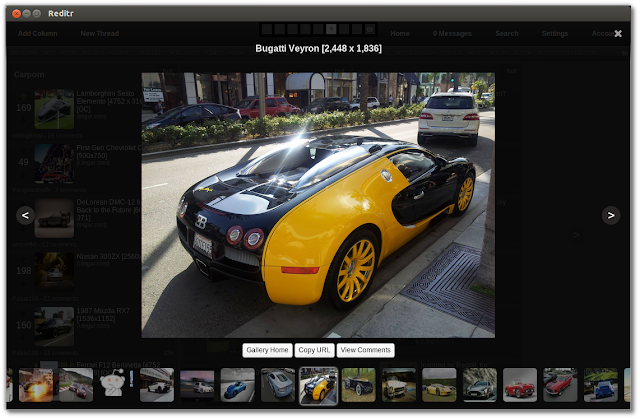Open View Comments for this image
The width and height of the screenshot is (640, 419).
(x=365, y=350)
